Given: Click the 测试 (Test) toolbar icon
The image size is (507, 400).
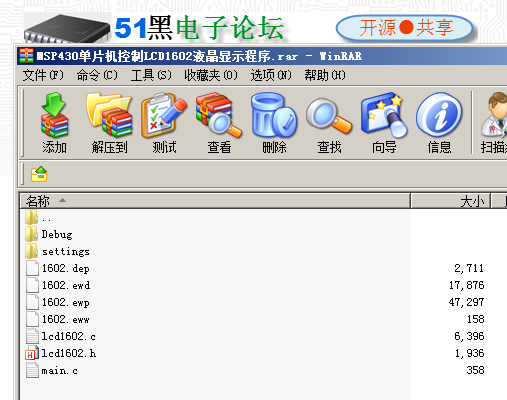Looking at the screenshot, I should tap(164, 115).
